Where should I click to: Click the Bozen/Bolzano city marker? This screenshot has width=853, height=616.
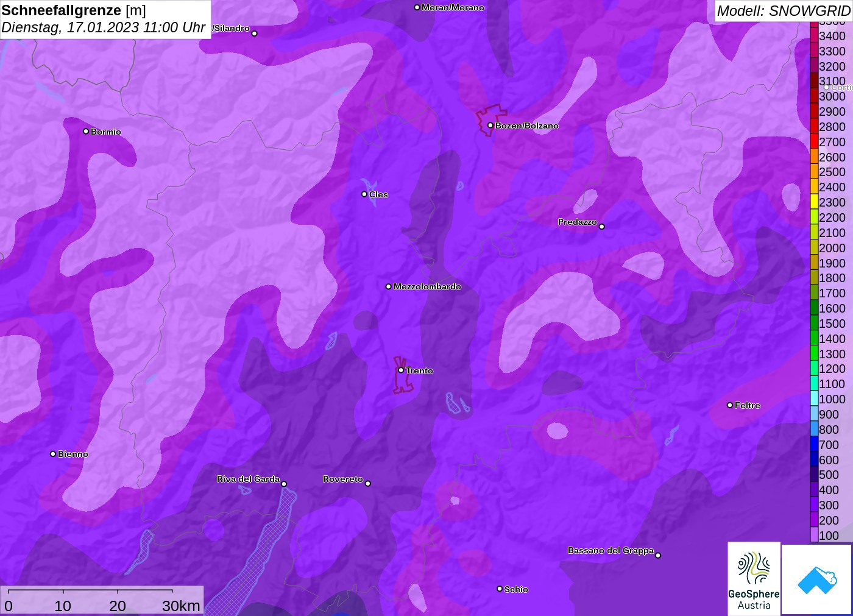click(x=490, y=126)
